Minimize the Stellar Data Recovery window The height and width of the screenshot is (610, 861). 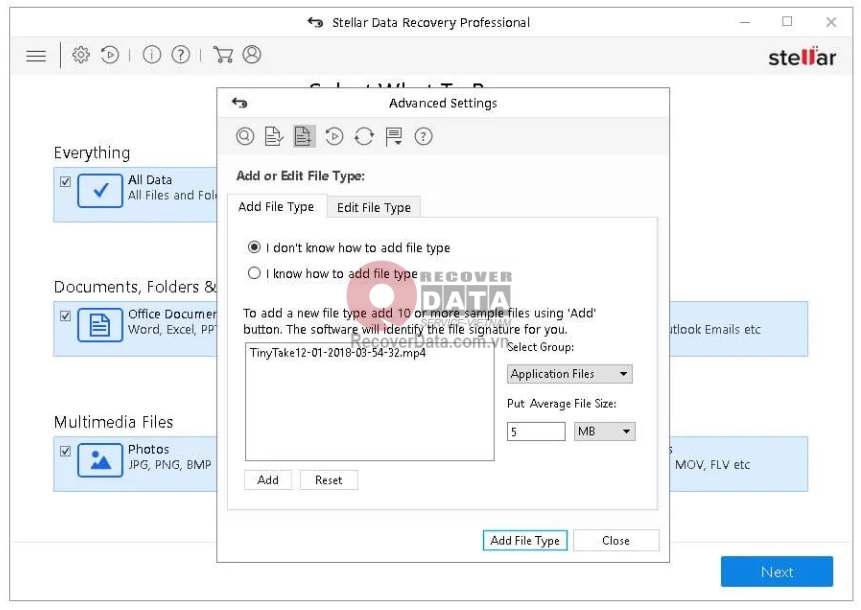click(745, 23)
